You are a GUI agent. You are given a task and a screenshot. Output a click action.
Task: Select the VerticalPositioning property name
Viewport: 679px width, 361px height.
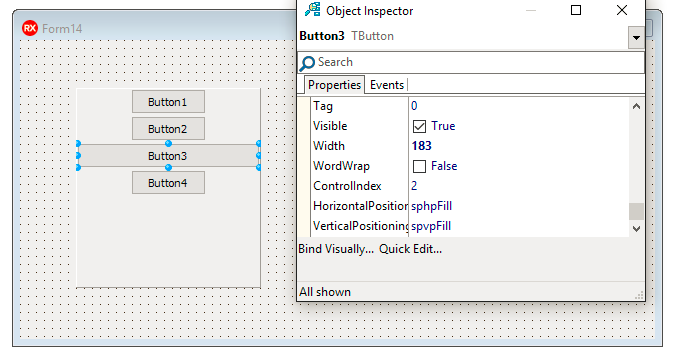[x=360, y=226]
